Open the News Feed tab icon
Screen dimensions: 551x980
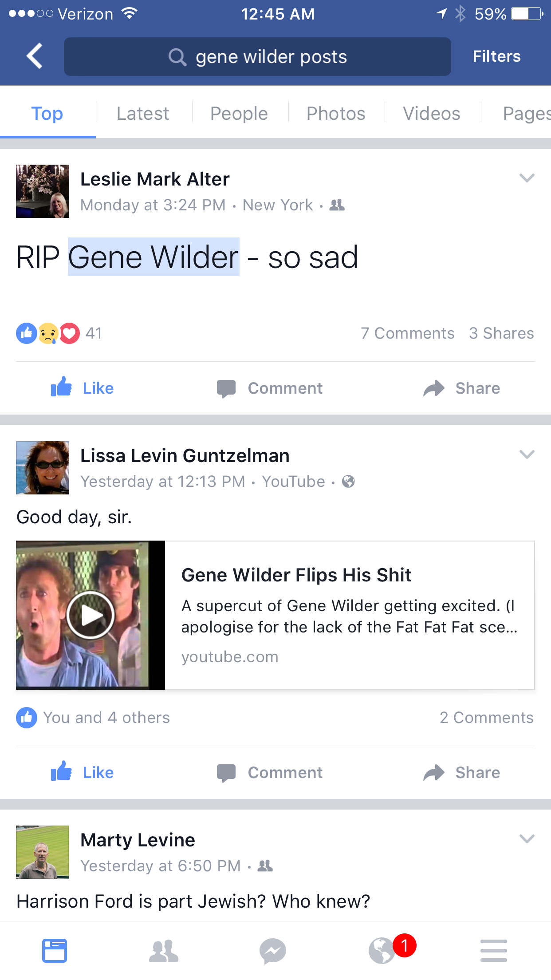pos(55,951)
